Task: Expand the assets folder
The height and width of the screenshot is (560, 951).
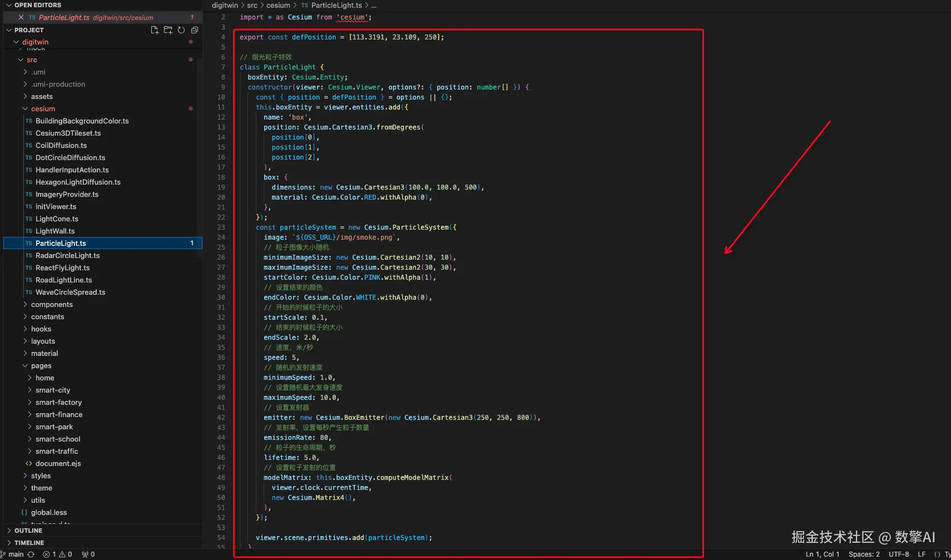Action: click(x=25, y=97)
